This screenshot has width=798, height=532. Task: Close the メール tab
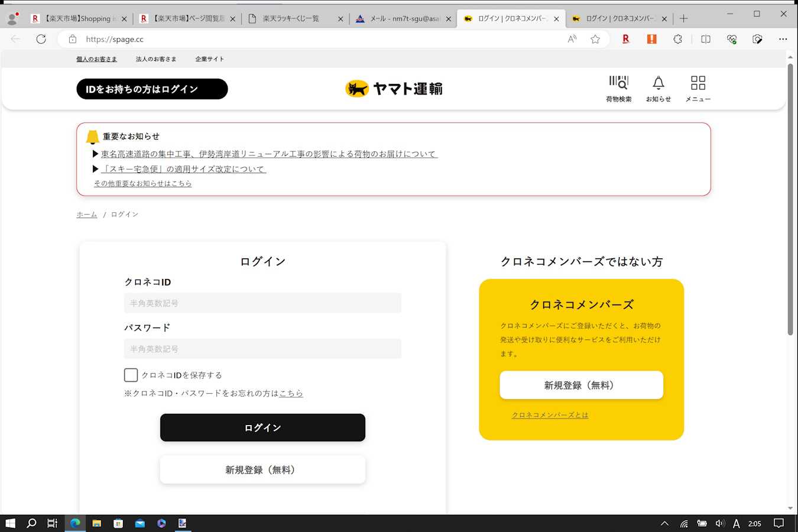click(449, 19)
